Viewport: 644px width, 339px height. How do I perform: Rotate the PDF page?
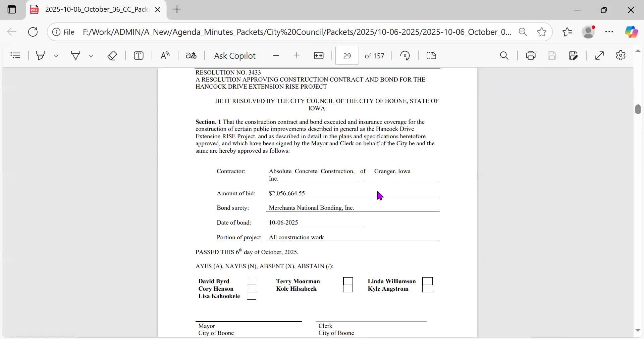click(405, 55)
